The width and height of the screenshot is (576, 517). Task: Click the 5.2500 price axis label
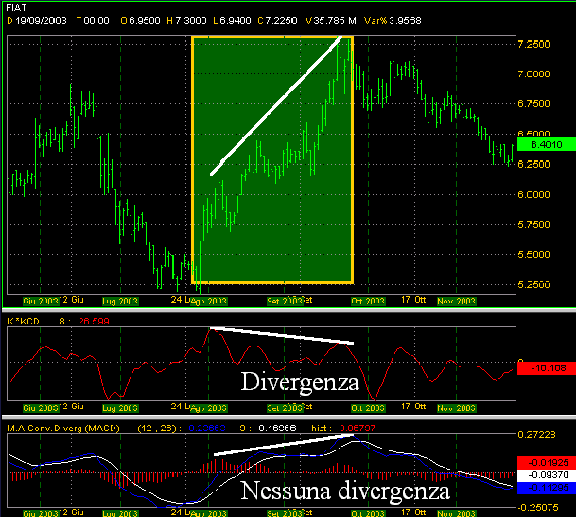point(534,284)
